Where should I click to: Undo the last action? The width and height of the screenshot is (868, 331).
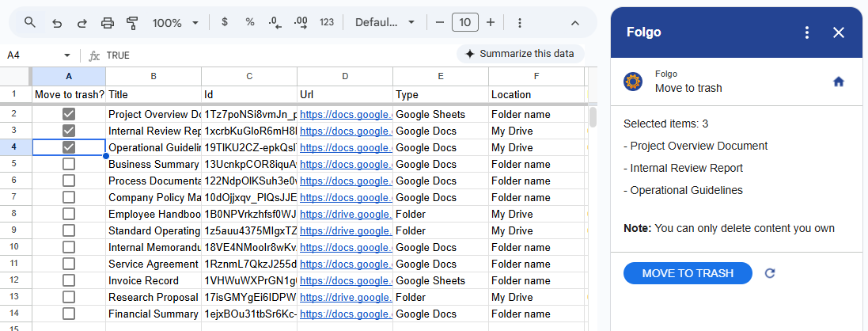[x=56, y=23]
